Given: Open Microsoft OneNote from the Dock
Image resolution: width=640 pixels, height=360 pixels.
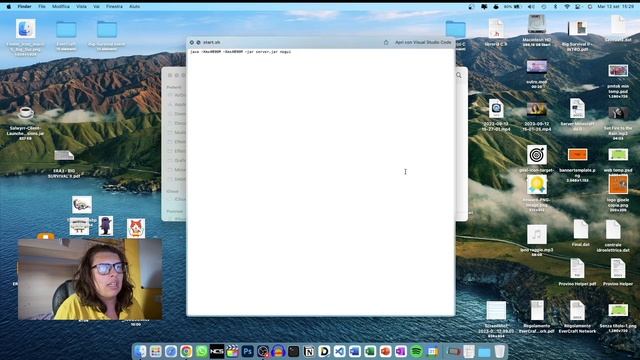Looking at the screenshot, I should 401,351.
